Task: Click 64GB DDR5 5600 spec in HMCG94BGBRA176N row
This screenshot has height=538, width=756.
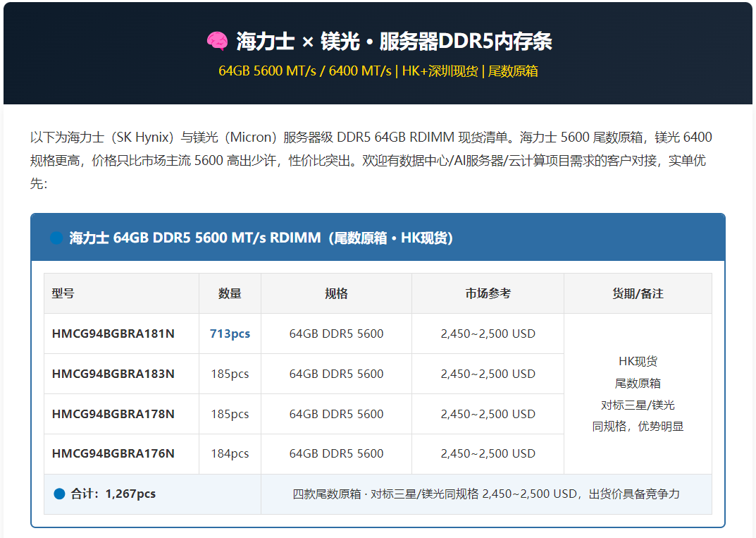Action: tap(336, 453)
